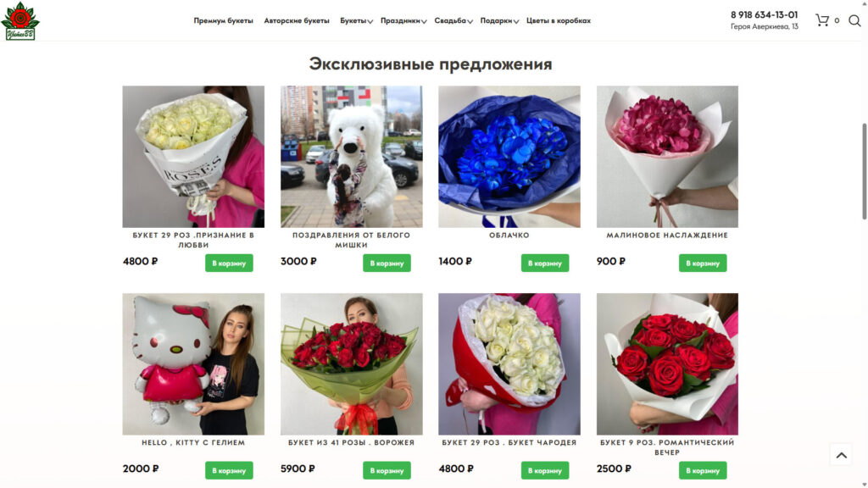Open the Букет 9 роз Романтический вечер photo
Image resolution: width=868 pixels, height=488 pixels.
tap(667, 364)
